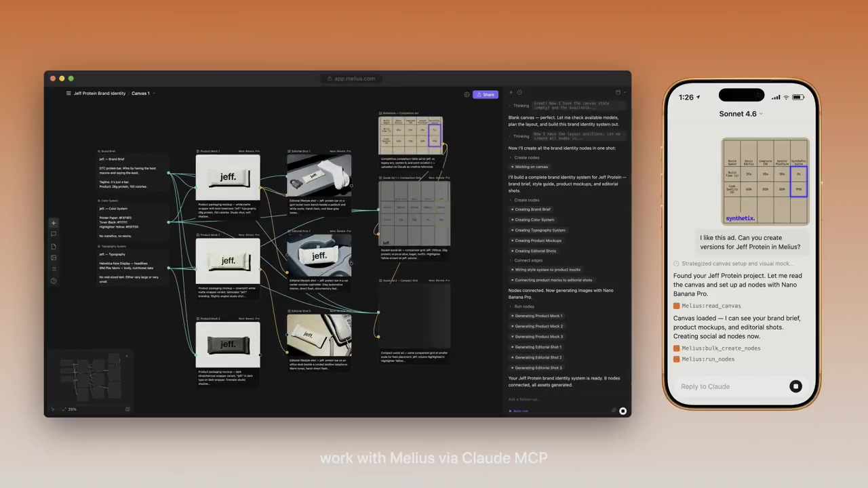Viewport: 868px width, 488px height.
Task: Click the 25% zoom level
Action: click(x=73, y=409)
